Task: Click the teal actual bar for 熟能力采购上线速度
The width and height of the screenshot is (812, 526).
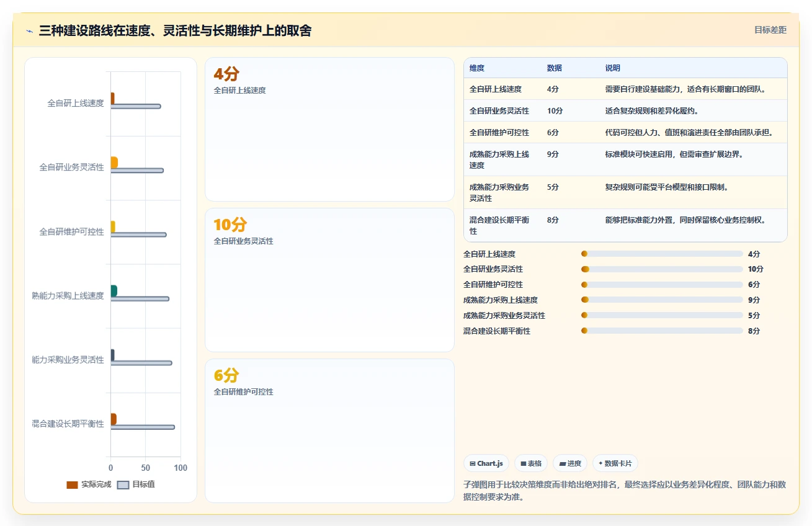Action: pos(114,291)
